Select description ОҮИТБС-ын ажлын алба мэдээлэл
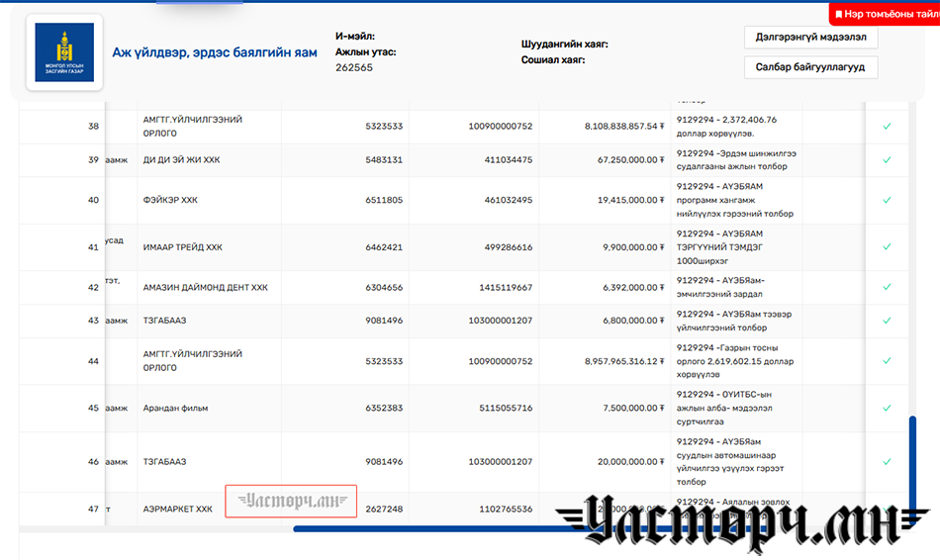The width and height of the screenshot is (940, 560). click(724, 408)
